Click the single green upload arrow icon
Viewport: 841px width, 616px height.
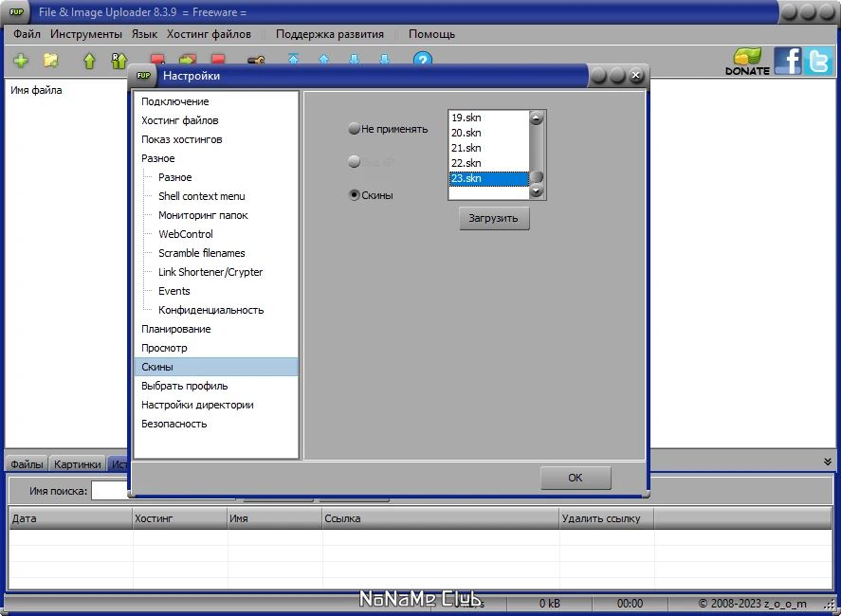click(x=89, y=61)
